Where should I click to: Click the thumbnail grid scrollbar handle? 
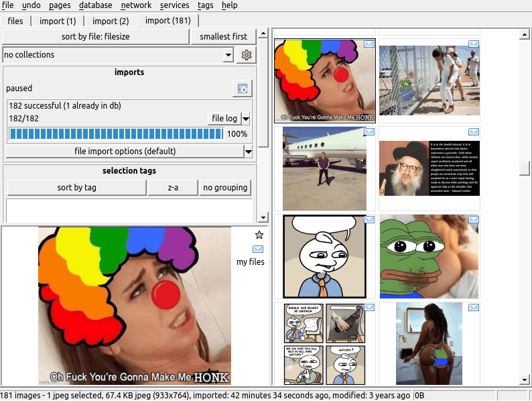coord(525,168)
